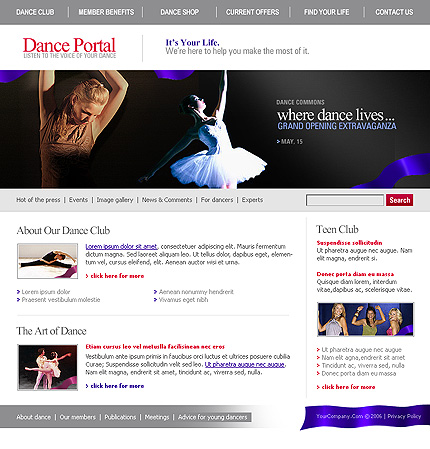The height and width of the screenshot is (449, 430).
Task: Open the Dance Shop page
Action: click(180, 12)
